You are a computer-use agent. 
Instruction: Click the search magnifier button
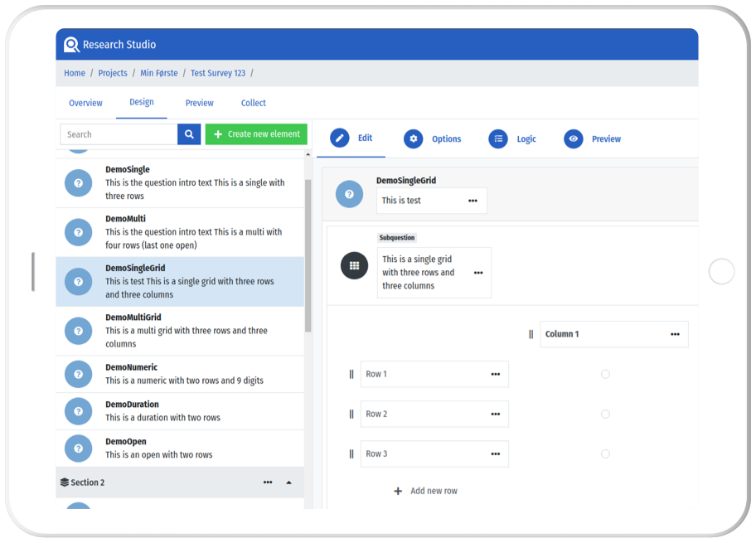(x=189, y=134)
